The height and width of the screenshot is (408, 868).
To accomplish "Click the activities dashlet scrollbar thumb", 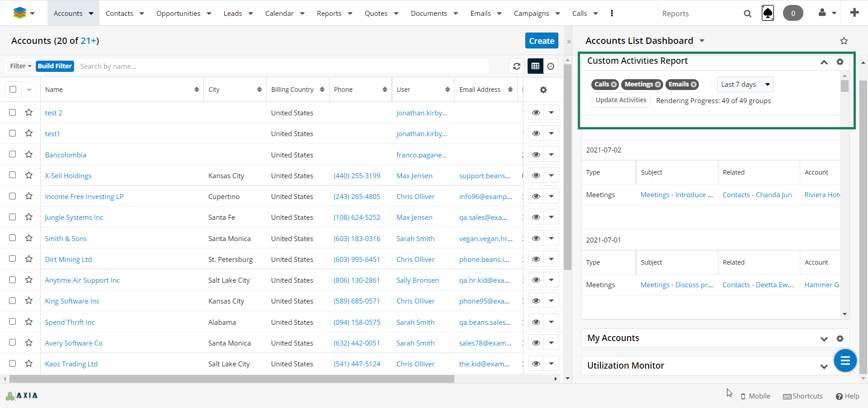I will [844, 86].
